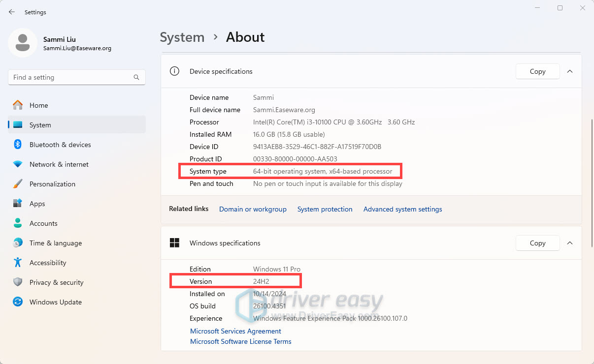Screen dimensions: 594x364
Task: Click the Edition value Windows 11 Pro
Action: pyautogui.click(x=277, y=269)
